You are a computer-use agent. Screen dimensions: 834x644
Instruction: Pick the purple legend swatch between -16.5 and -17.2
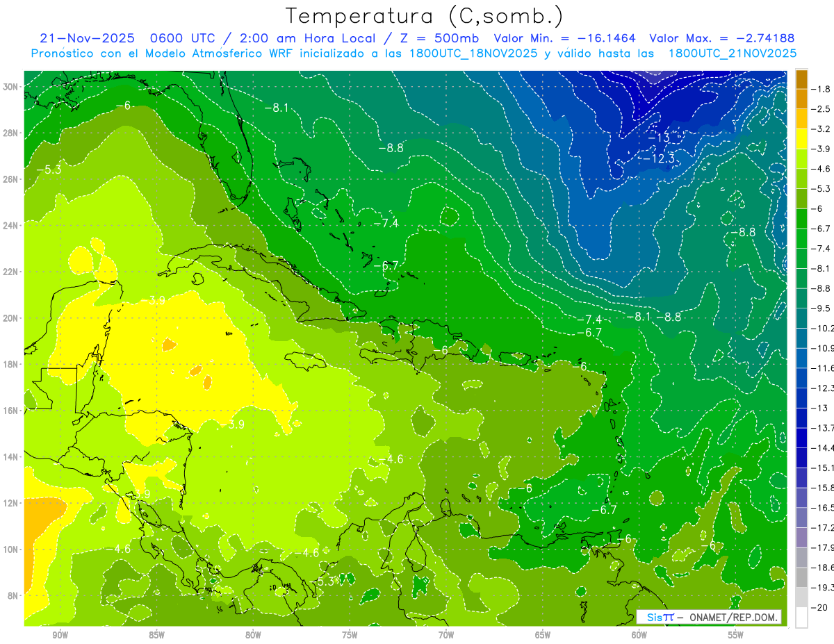pyautogui.click(x=801, y=518)
